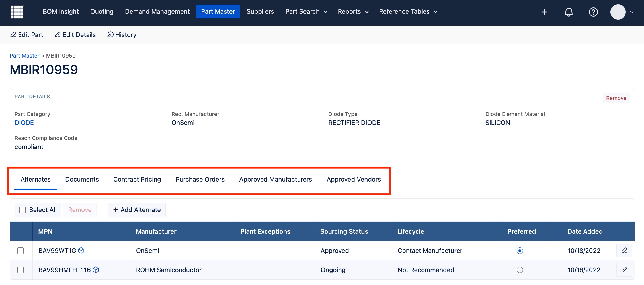Switch to the Alternates tab

tap(36, 180)
